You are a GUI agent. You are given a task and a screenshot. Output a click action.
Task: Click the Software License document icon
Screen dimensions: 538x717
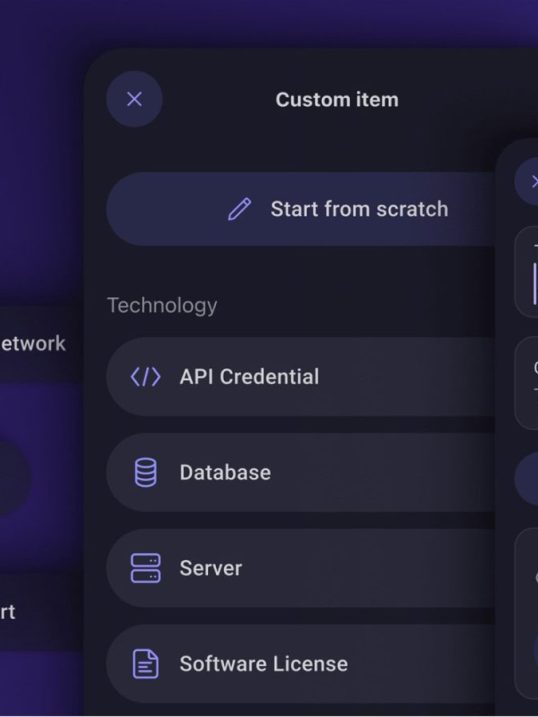tap(145, 664)
